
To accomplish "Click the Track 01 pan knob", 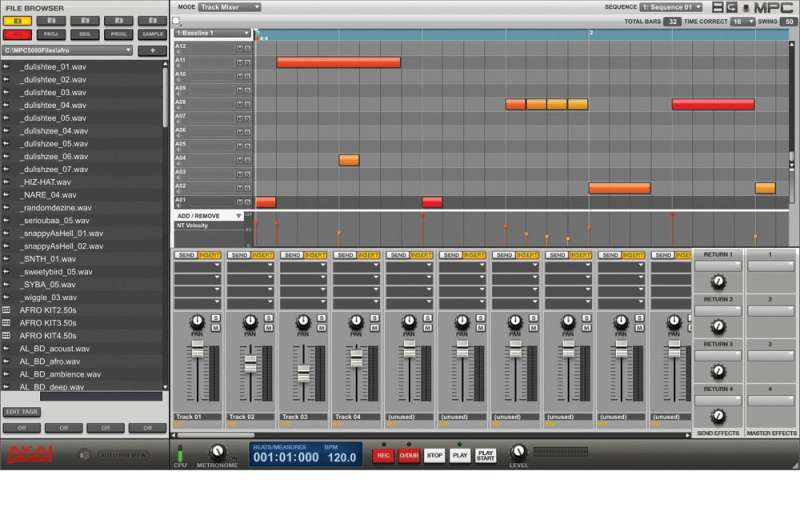I will tap(197, 322).
